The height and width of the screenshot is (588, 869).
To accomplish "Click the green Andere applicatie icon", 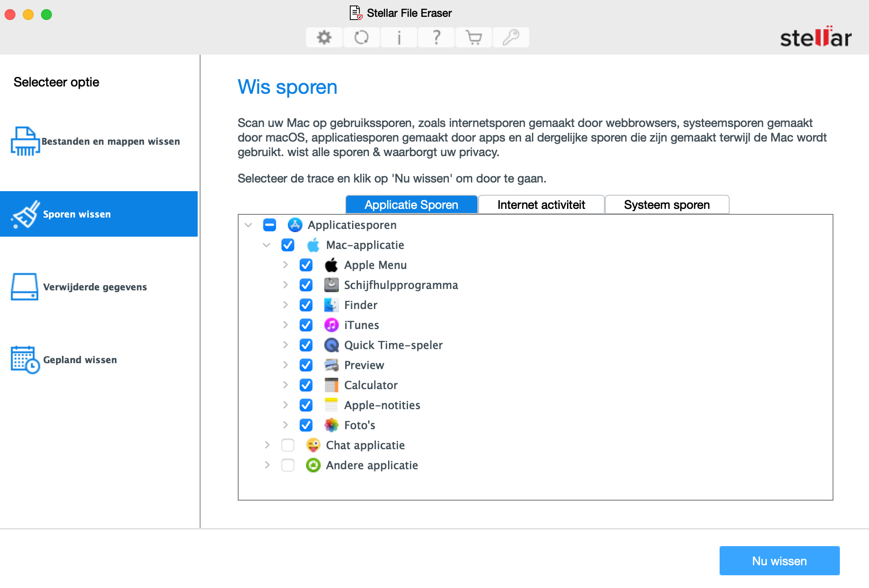I will [313, 465].
